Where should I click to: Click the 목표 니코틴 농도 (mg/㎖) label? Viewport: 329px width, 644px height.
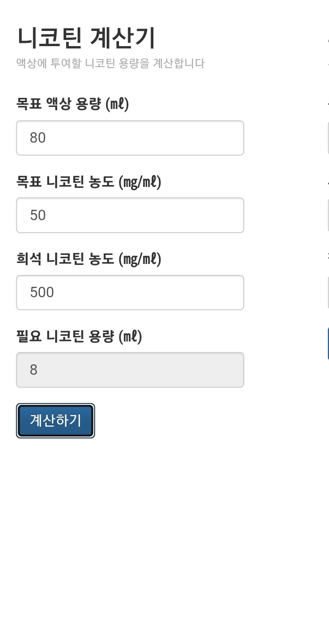[89, 181]
